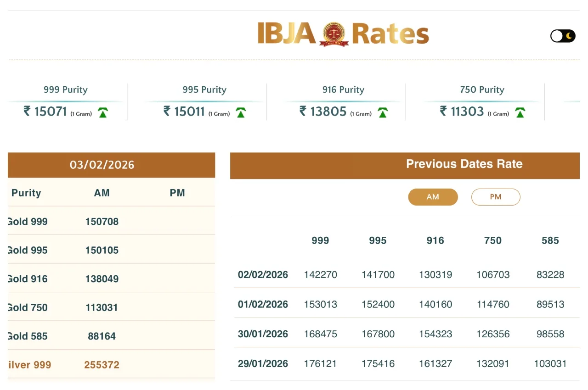Toggle the dark mode switch
Image resolution: width=588 pixels, height=390 pixels.
563,36
